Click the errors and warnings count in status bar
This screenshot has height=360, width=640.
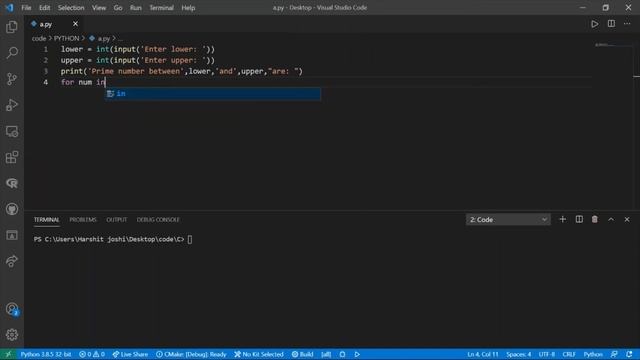tap(92, 354)
